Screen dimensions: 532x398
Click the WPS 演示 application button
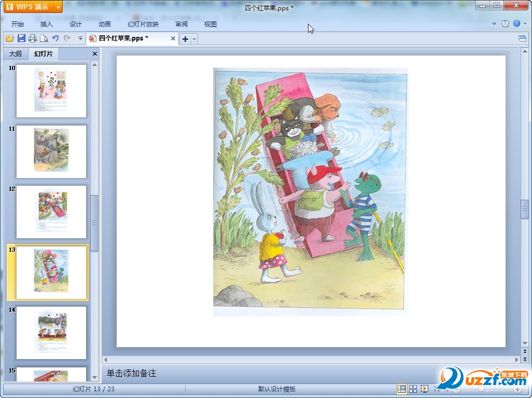tap(29, 6)
